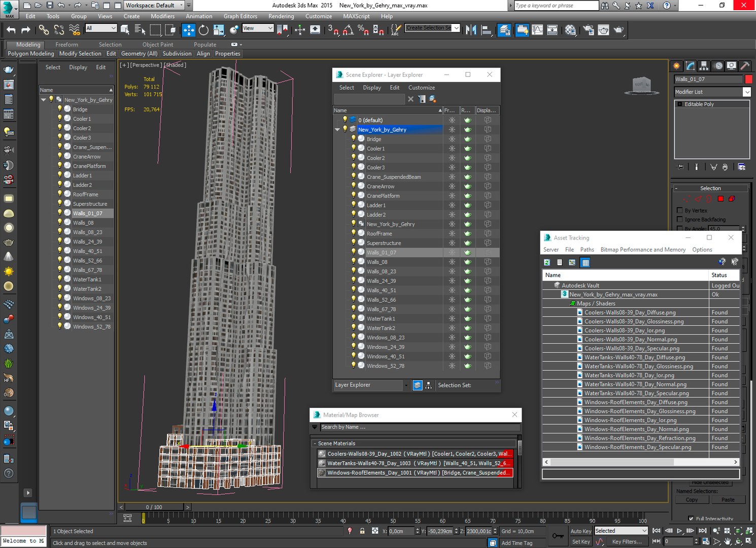756x548 pixels.
Task: Open Bitmap Performance and Memory menu
Action: (643, 250)
